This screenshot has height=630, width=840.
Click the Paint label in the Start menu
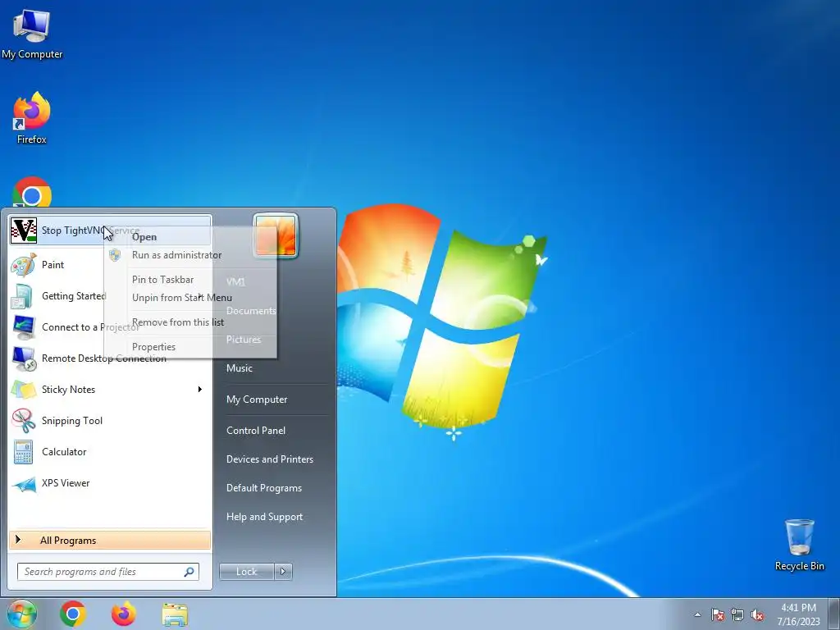point(53,265)
